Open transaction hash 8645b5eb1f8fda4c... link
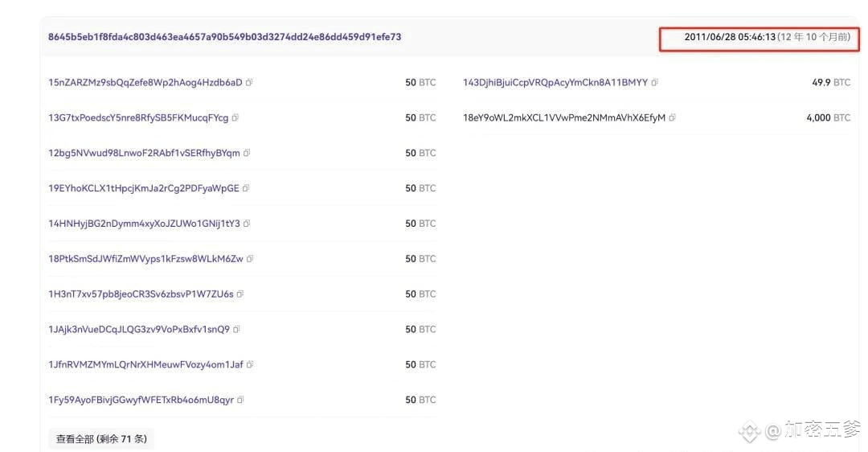Viewport: 868px width, 452px height. click(225, 37)
